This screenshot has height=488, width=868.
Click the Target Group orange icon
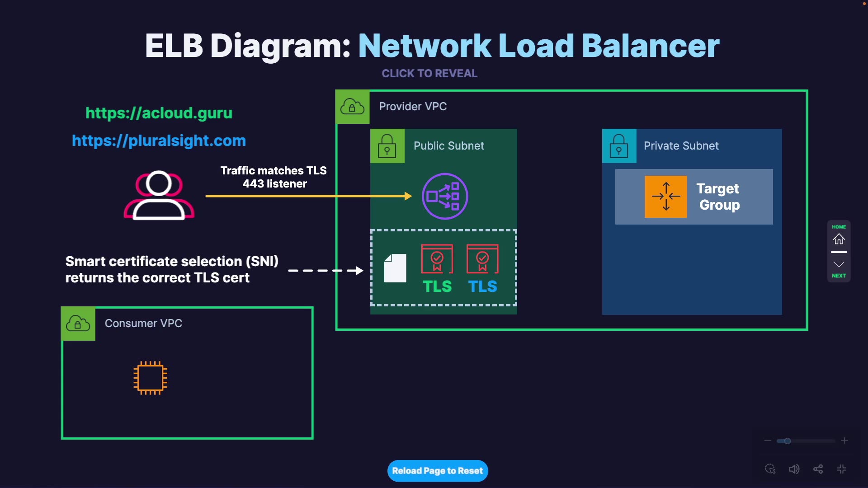665,197
